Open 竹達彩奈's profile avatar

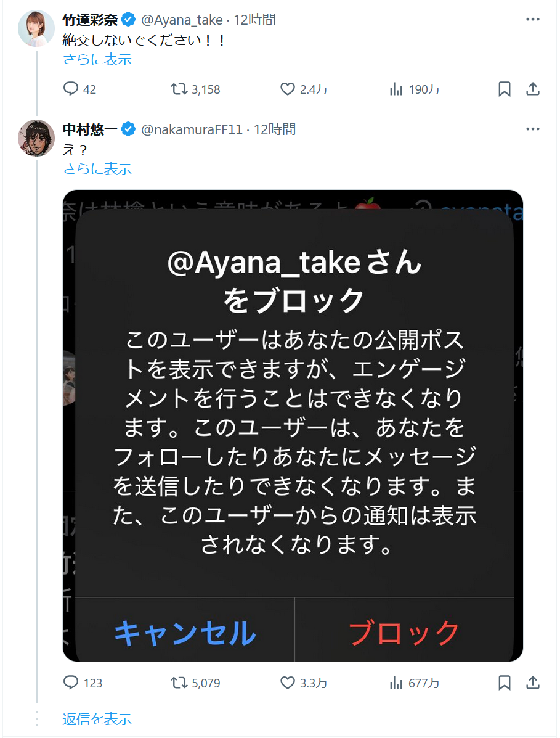[x=36, y=28]
